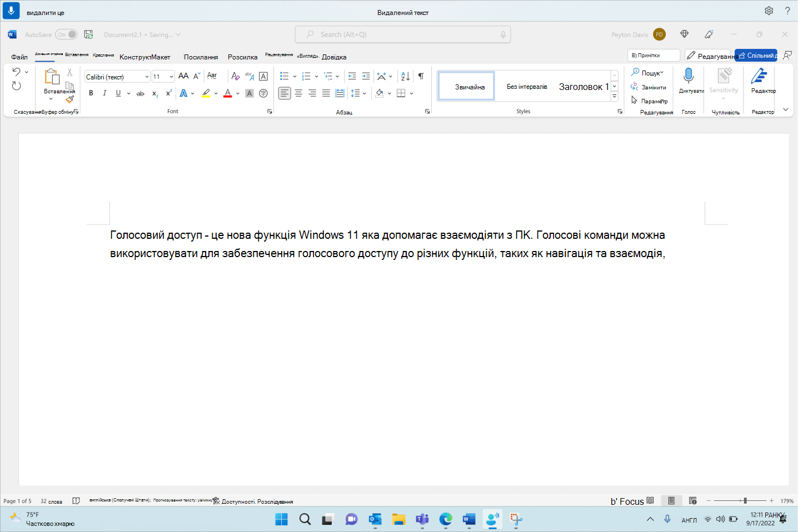Click the Диктувати microphone icon
This screenshot has height=532, width=798.
pyautogui.click(x=689, y=76)
